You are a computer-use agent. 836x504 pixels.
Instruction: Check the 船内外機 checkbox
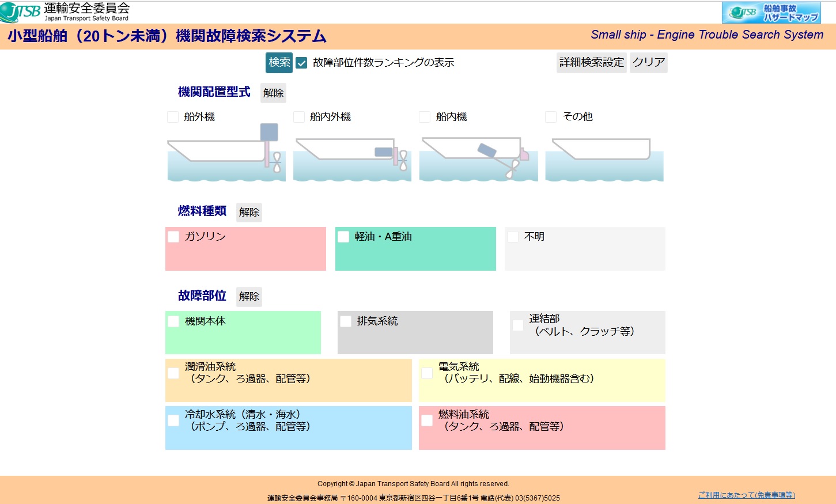pyautogui.click(x=299, y=117)
